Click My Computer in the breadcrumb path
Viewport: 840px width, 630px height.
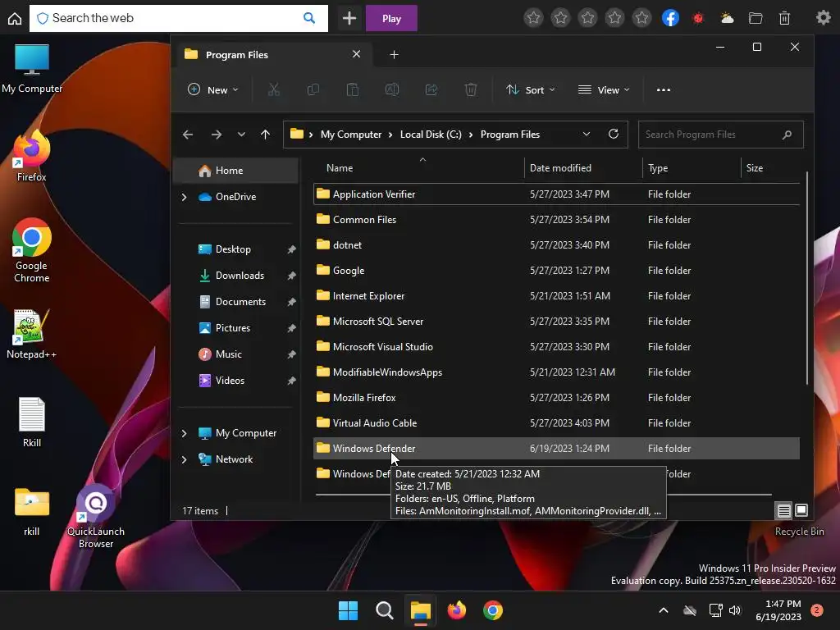pyautogui.click(x=351, y=135)
